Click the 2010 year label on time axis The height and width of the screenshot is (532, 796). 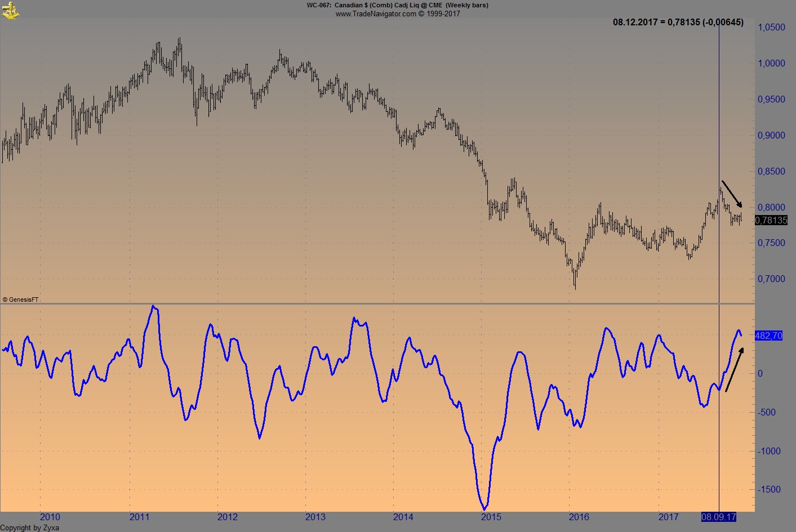tap(50, 517)
